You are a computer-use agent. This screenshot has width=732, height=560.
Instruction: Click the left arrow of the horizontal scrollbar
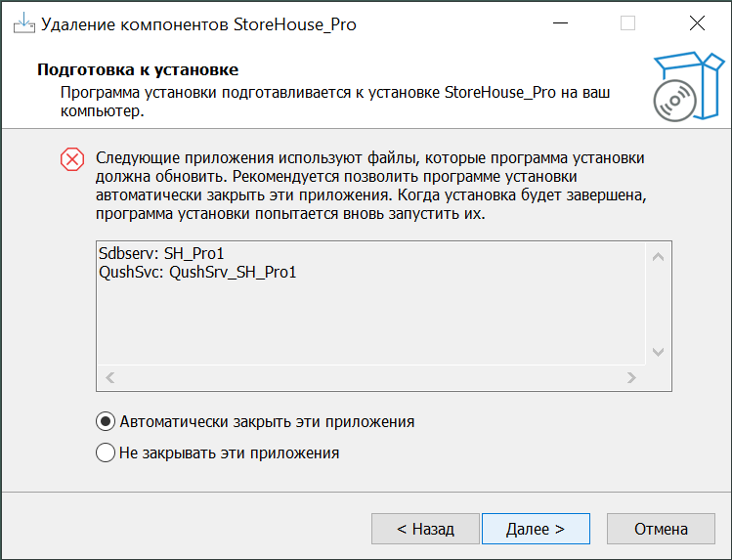109,377
